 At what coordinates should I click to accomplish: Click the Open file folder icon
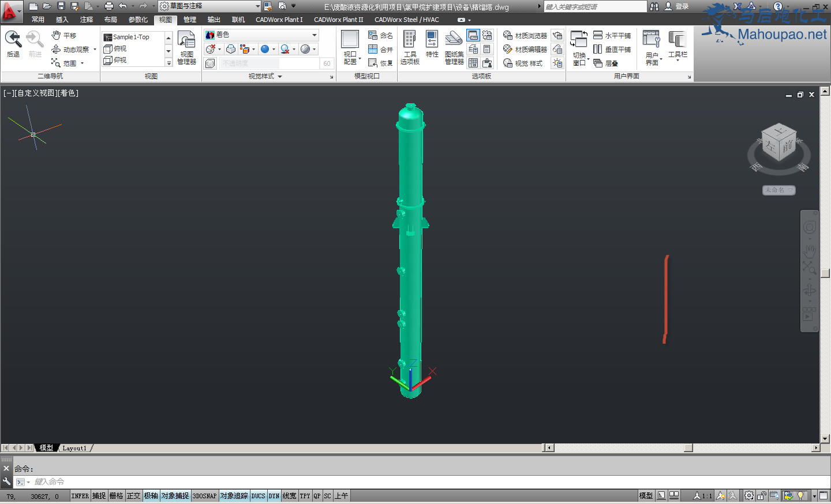coord(47,6)
